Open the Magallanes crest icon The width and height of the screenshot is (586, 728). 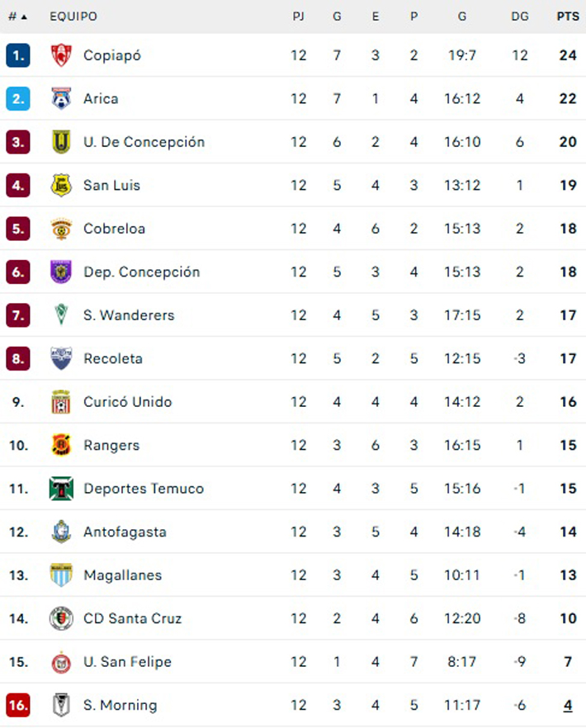point(61,574)
